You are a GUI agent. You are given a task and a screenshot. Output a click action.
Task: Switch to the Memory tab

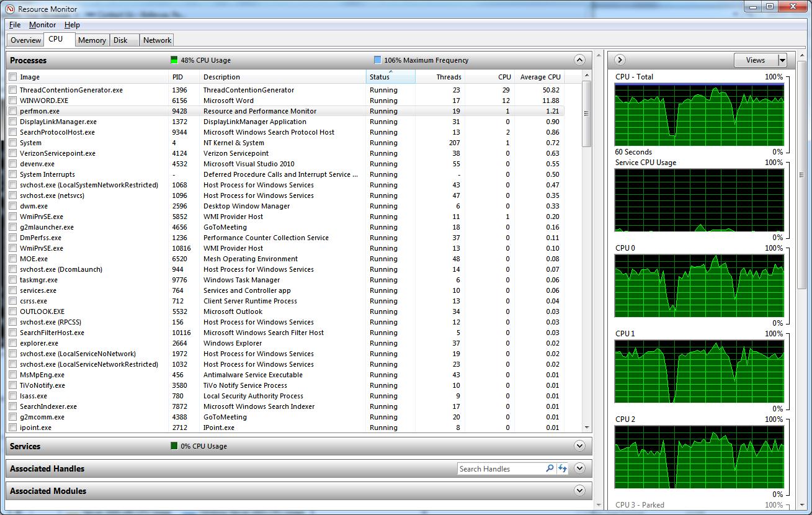[x=92, y=40]
